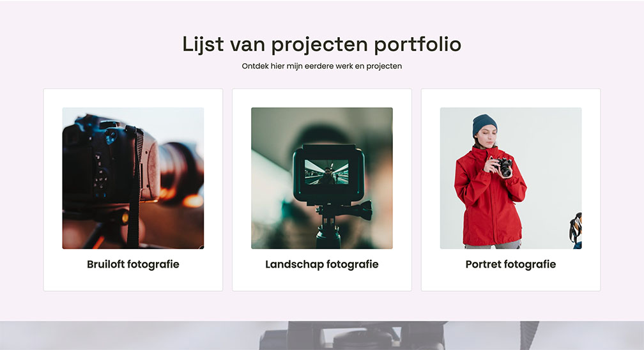Open the Portret fotografie project photo
644x350 pixels.
[511, 178]
